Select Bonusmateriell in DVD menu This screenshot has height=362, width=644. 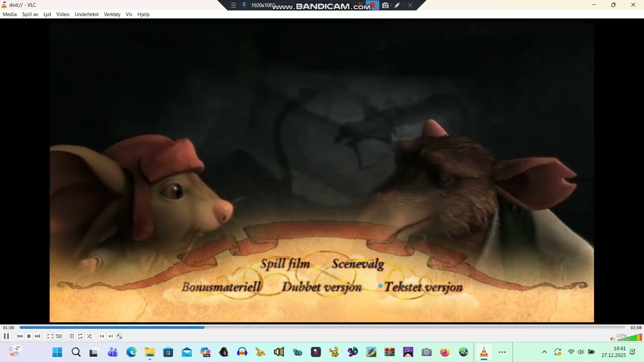point(221,287)
